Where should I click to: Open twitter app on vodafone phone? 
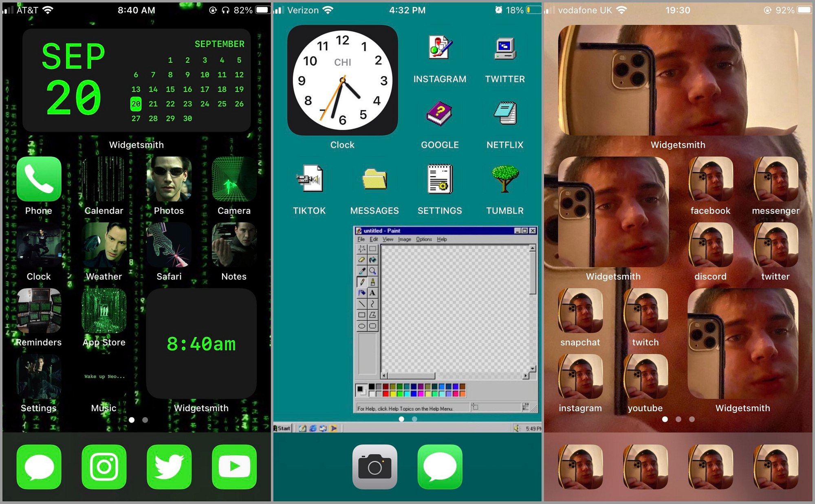pyautogui.click(x=776, y=245)
